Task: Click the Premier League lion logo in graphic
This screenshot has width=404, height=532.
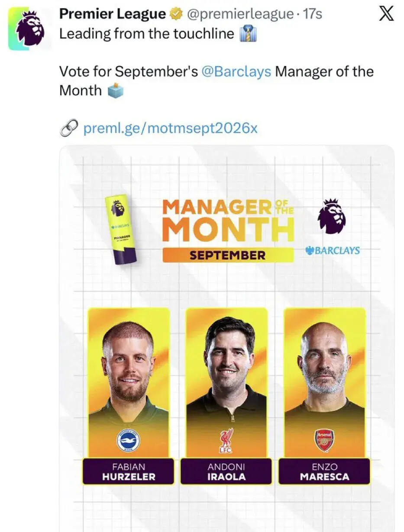Action: [332, 216]
